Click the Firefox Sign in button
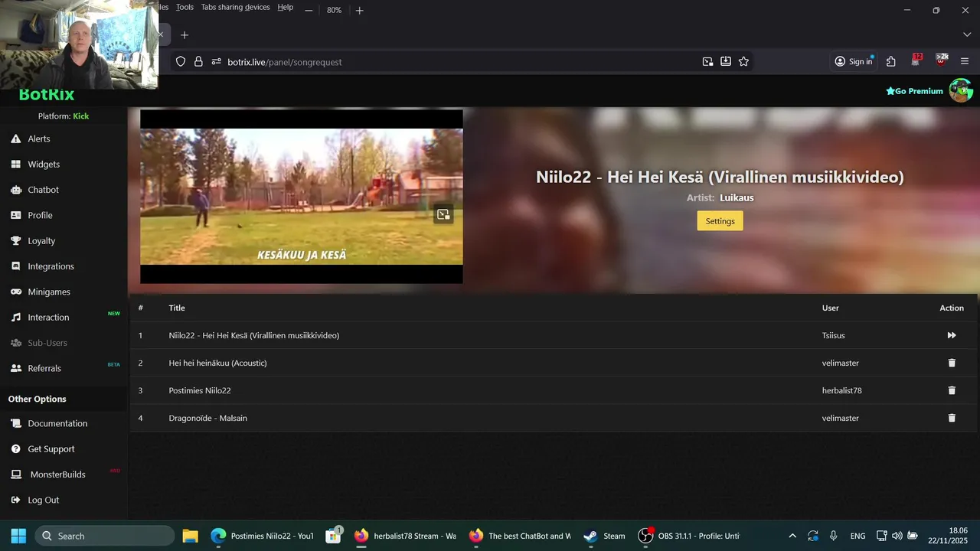 (x=854, y=61)
